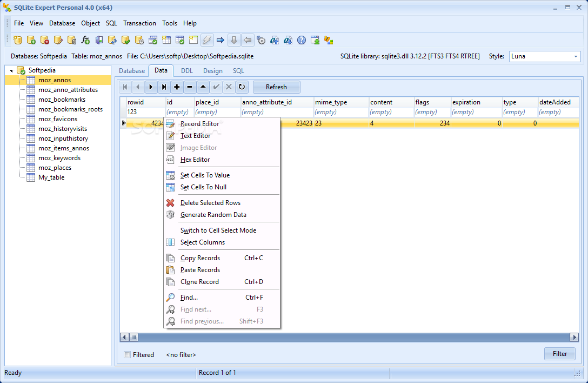This screenshot has height=383, width=588.
Task: Choose Find... from context menu
Action: click(222, 298)
